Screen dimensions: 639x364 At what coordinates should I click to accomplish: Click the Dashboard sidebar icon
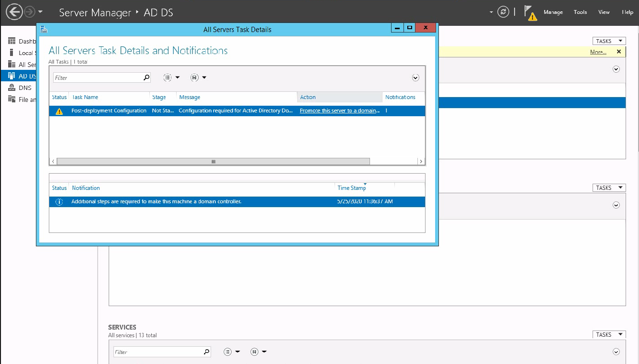(11, 41)
